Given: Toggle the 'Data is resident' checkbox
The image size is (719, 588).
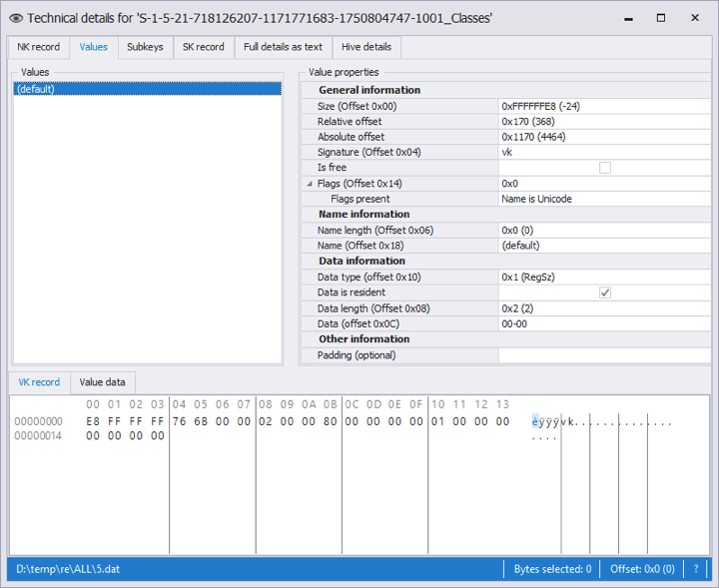Looking at the screenshot, I should [x=604, y=293].
